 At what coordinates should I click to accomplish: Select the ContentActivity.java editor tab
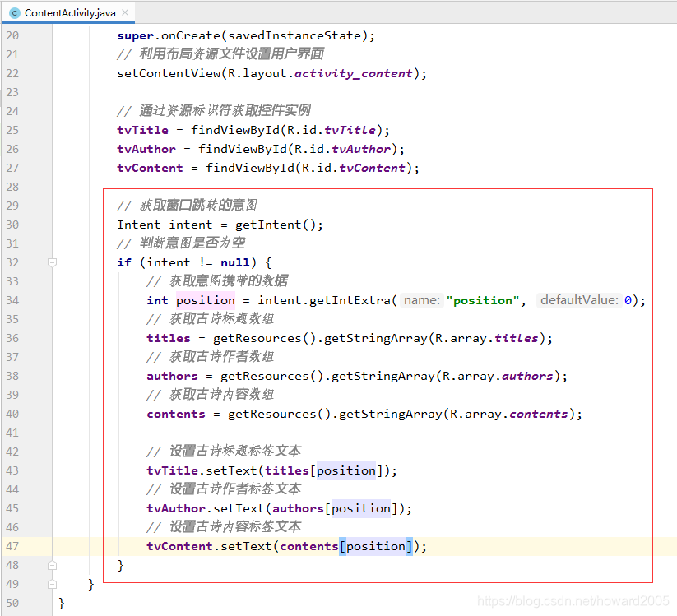tap(69, 13)
